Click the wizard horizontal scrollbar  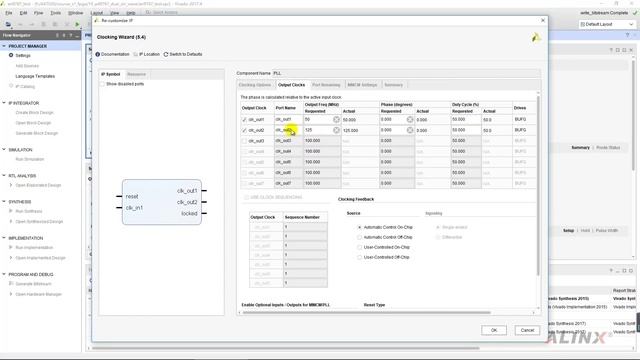(x=367, y=313)
